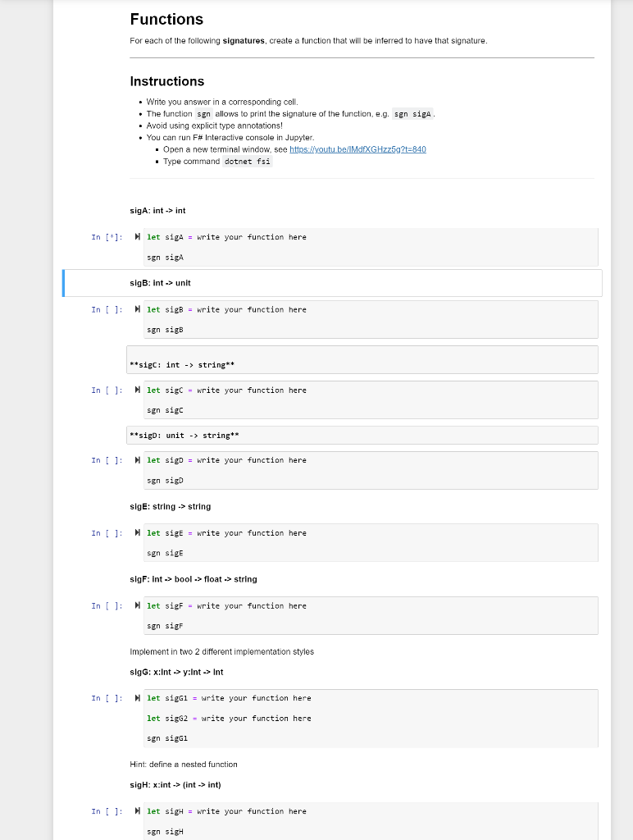Run the sigA code cell
The height and width of the screenshot is (840, 633).
coord(136,236)
